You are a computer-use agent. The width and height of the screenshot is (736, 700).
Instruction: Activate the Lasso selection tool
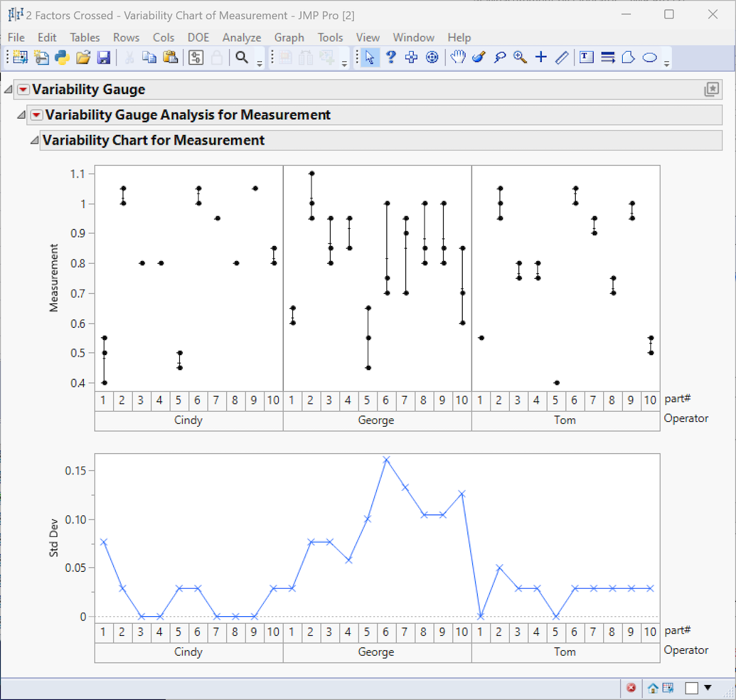(x=499, y=57)
